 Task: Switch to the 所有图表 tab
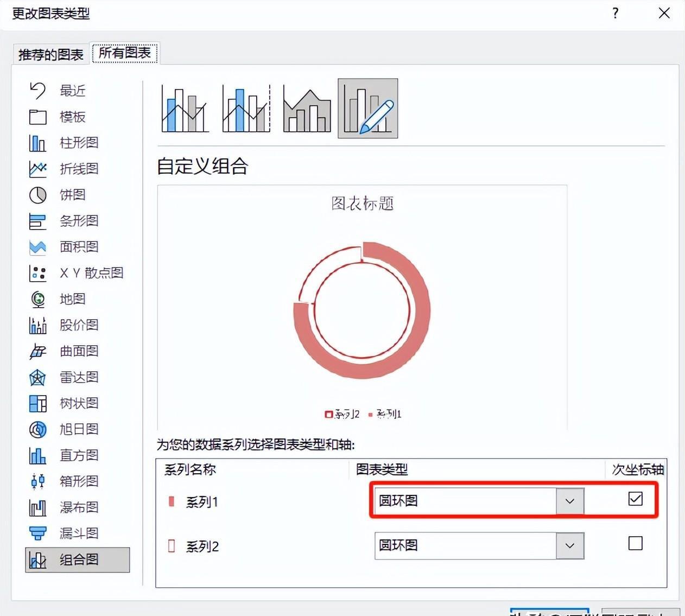tap(125, 53)
